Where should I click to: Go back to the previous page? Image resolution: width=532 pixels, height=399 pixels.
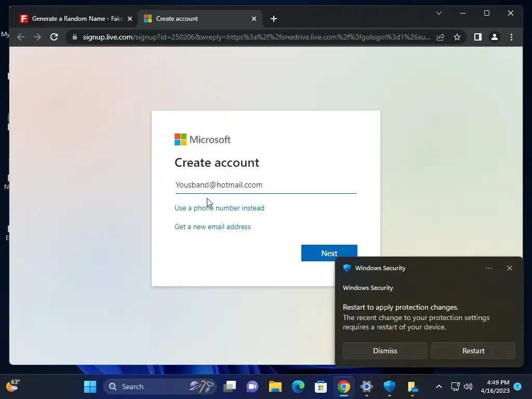click(x=21, y=37)
